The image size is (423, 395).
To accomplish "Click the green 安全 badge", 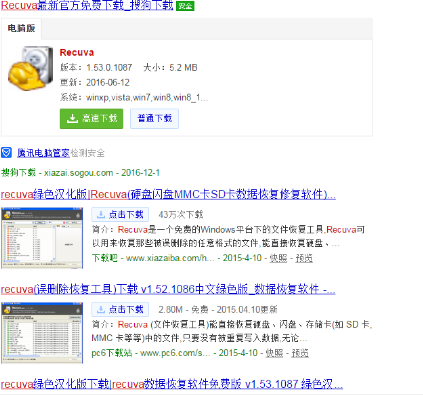I will click(185, 6).
